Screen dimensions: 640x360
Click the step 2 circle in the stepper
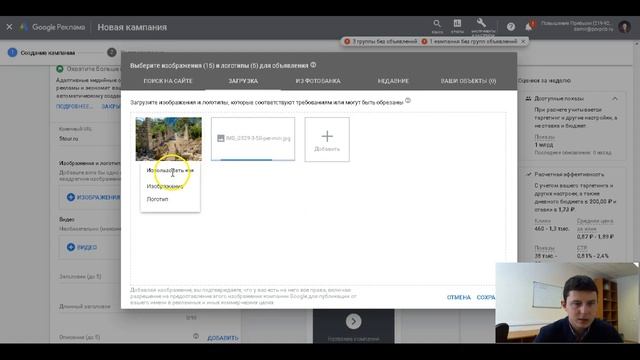coord(112,53)
